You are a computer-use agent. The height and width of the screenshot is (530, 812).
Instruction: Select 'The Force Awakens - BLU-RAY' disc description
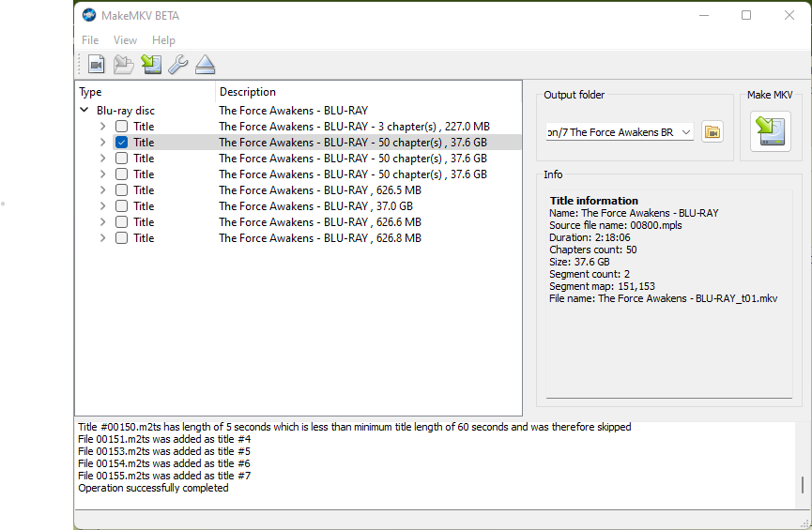tap(294, 111)
